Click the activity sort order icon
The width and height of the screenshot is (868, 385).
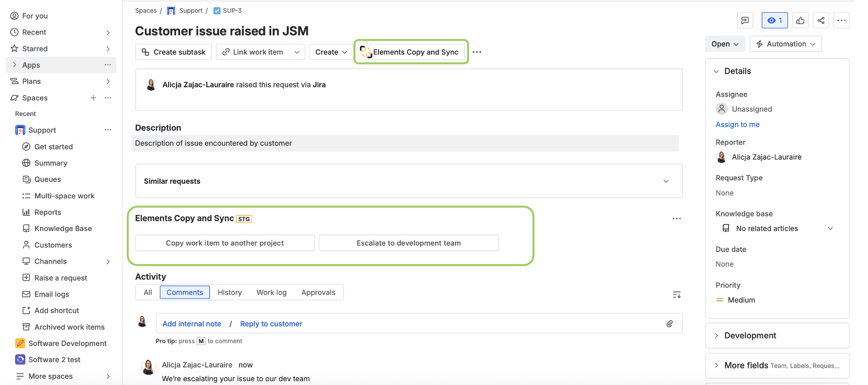676,295
